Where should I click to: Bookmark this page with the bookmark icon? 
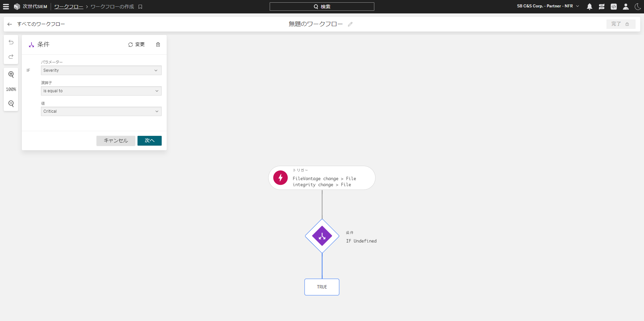140,7
